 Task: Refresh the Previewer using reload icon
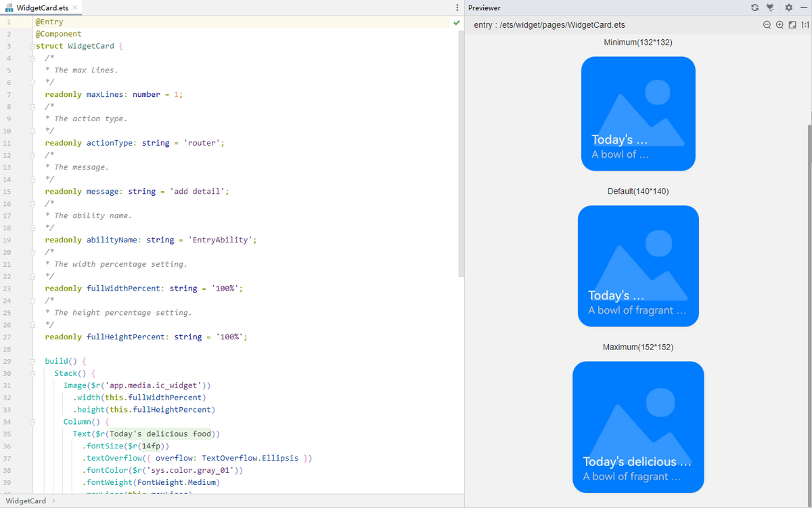[755, 7]
